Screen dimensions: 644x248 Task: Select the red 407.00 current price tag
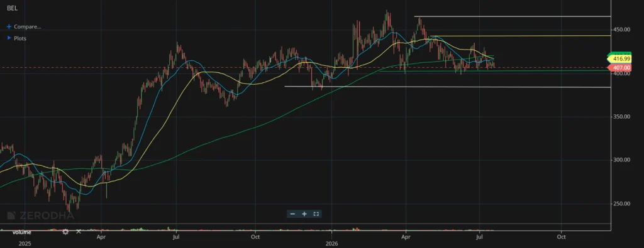(620, 68)
